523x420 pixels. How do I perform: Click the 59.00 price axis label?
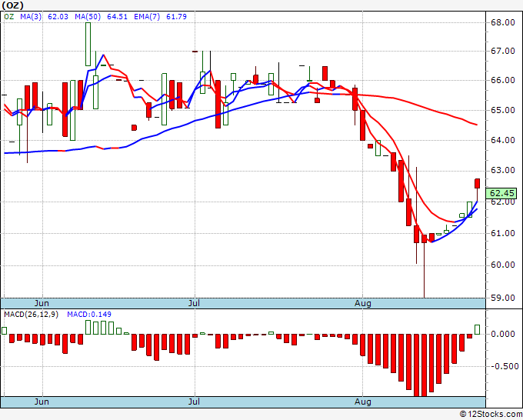[x=503, y=298]
